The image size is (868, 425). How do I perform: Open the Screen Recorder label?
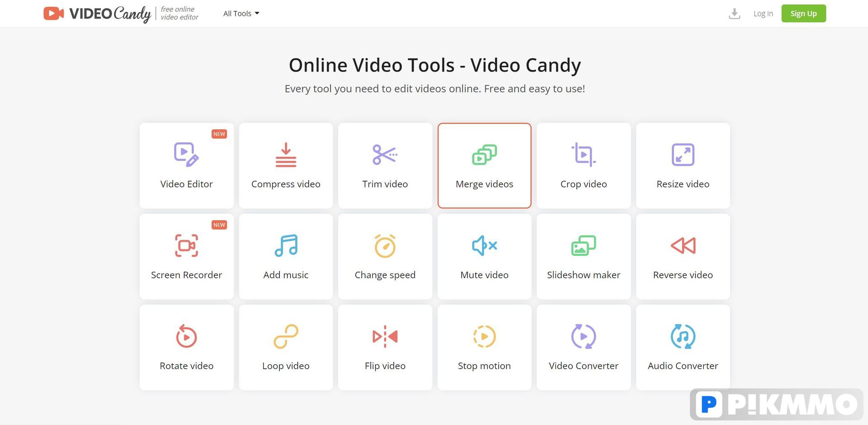coord(186,275)
